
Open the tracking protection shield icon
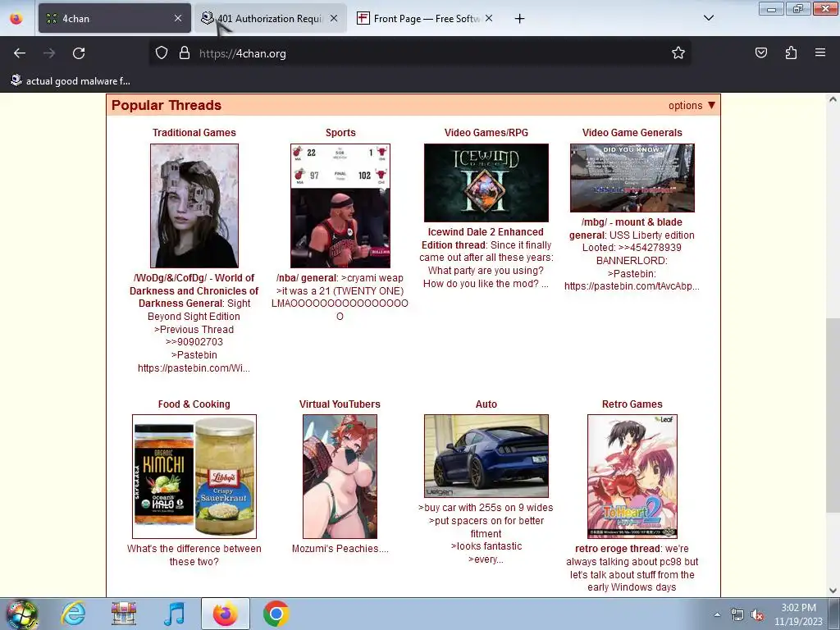coord(162,53)
